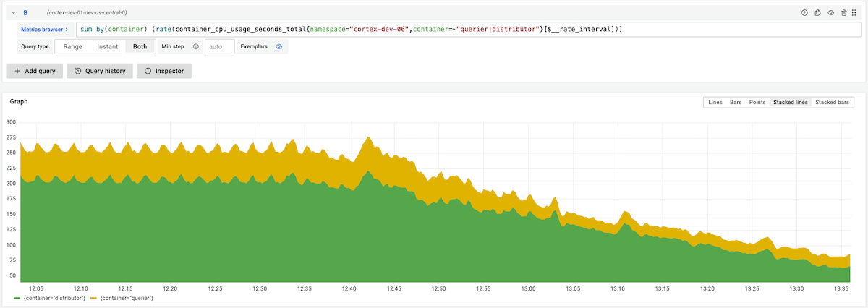Click the query name letter B
868x308 pixels.
pyautogui.click(x=25, y=13)
